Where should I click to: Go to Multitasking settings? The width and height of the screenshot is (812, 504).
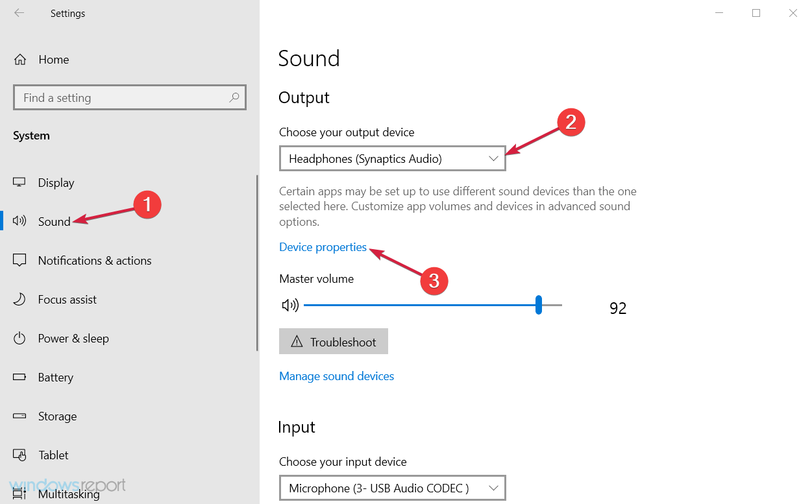click(69, 494)
